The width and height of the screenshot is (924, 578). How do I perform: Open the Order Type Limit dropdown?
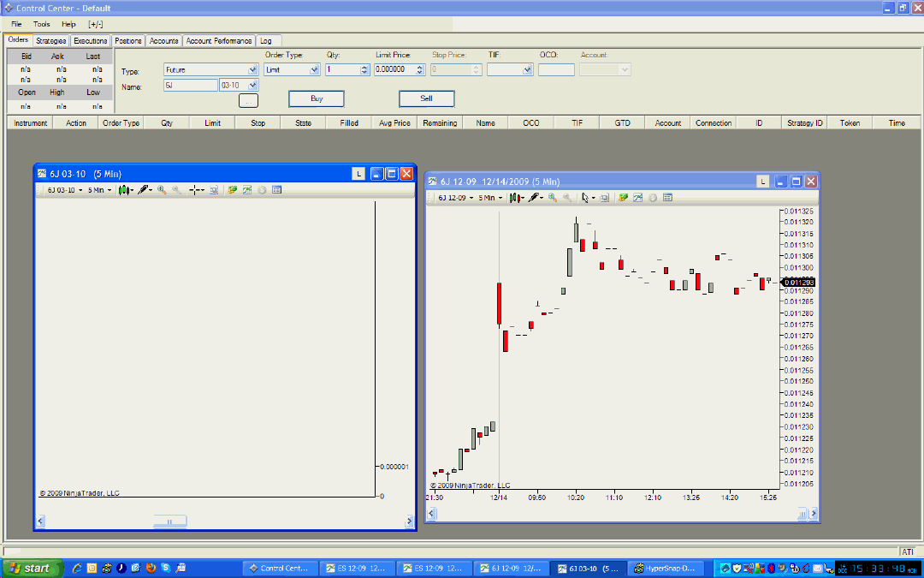pos(314,69)
